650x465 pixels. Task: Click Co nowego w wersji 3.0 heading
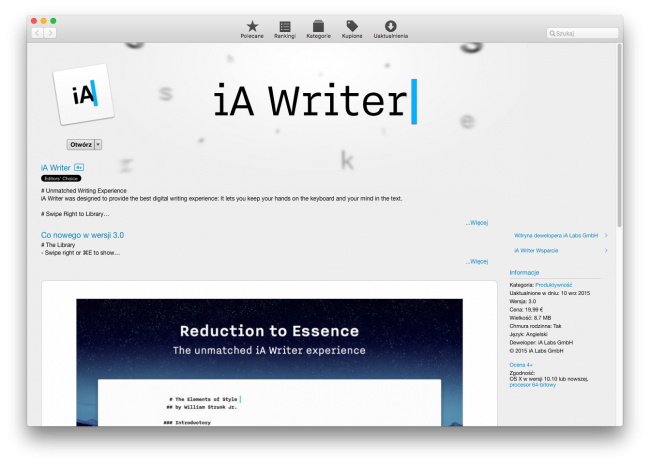point(82,235)
